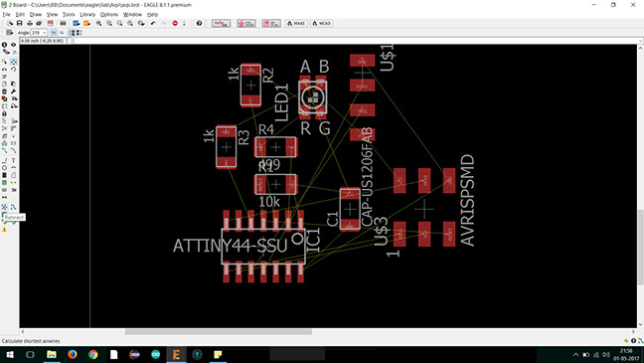Select the Route tool
This screenshot has width=644, height=363.
(x=5, y=150)
